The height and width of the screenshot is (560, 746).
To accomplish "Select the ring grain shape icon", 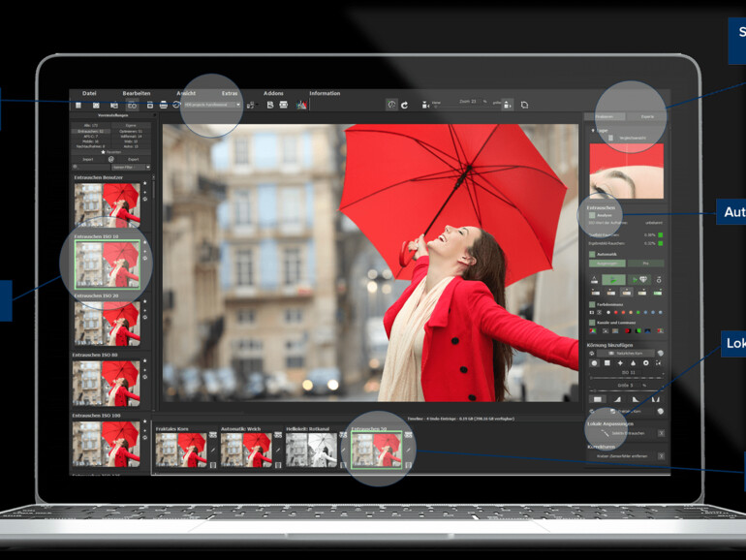I will point(645,363).
